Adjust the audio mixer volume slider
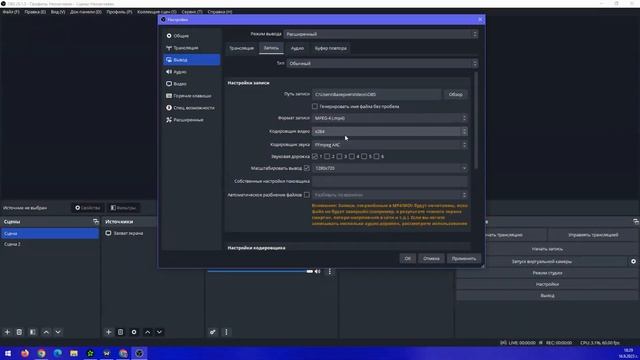The width and height of the screenshot is (640, 360). click(x=260, y=271)
